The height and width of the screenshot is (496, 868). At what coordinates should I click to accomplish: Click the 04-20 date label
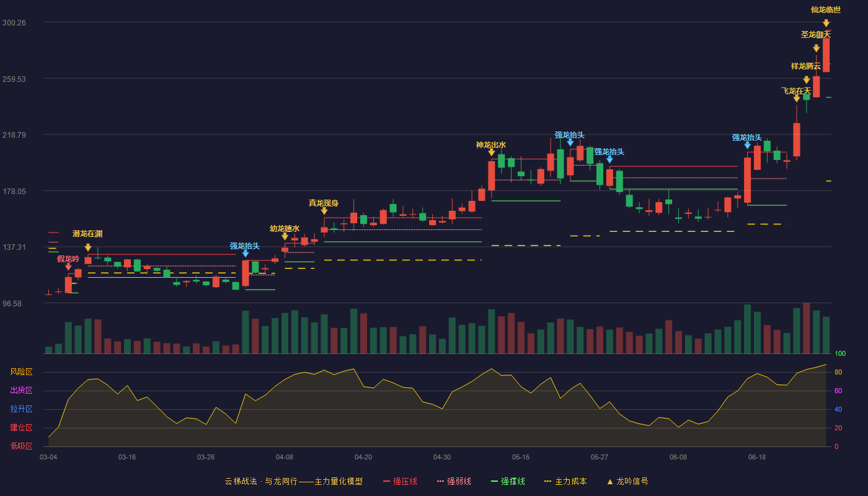[363, 457]
